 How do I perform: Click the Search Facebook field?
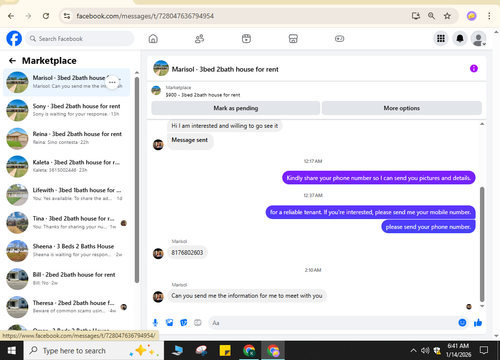pyautogui.click(x=80, y=39)
